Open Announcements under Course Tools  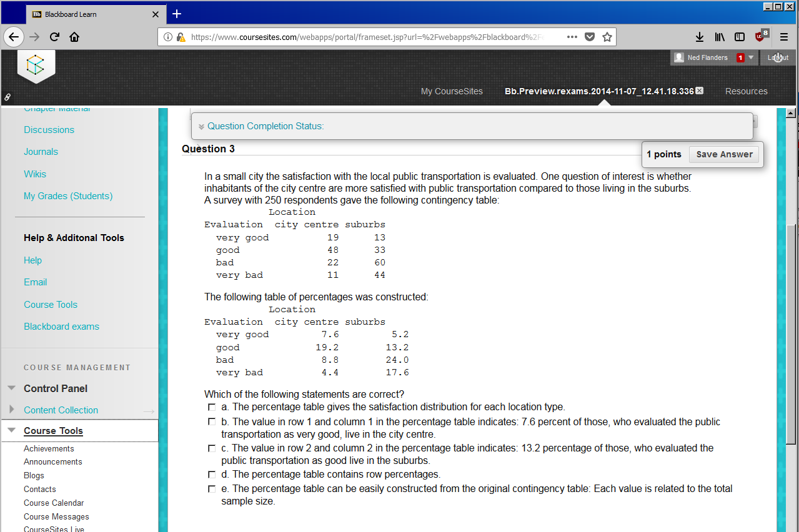pos(53,462)
